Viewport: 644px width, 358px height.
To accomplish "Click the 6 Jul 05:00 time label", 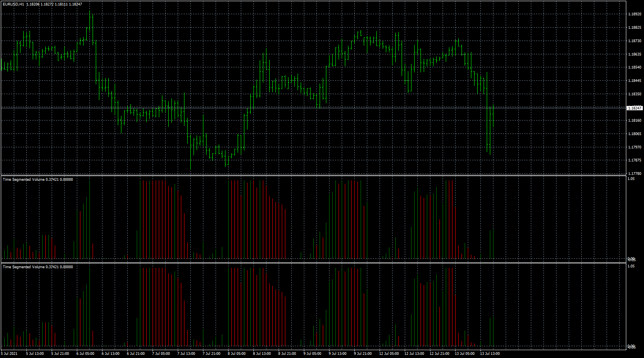I will click(86, 354).
